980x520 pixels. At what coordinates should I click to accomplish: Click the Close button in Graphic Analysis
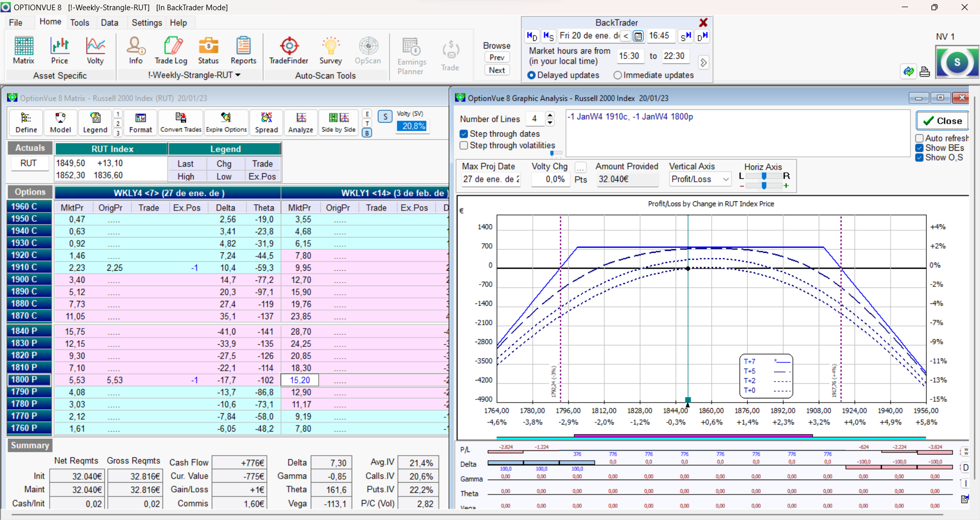coord(942,121)
